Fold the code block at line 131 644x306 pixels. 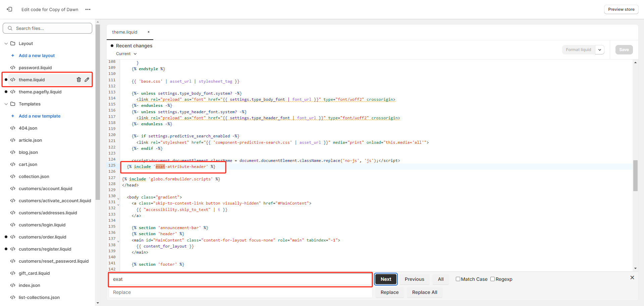[x=118, y=205]
